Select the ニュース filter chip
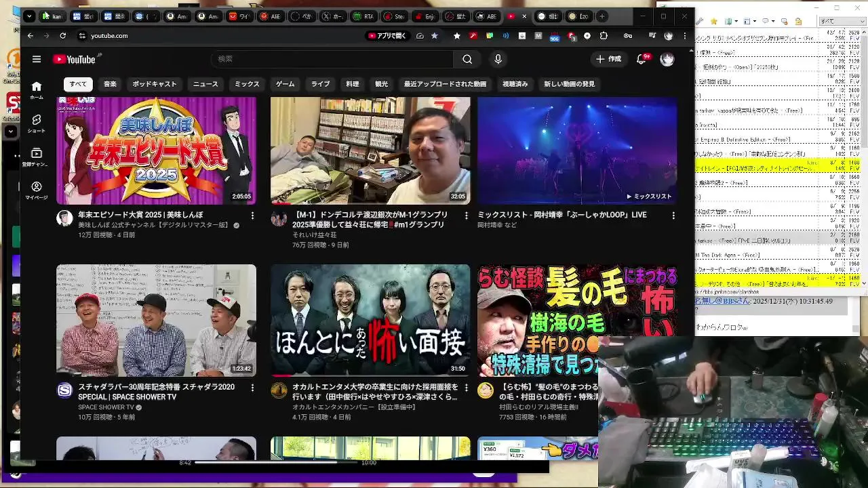This screenshot has height=488, width=868. pyautogui.click(x=205, y=84)
